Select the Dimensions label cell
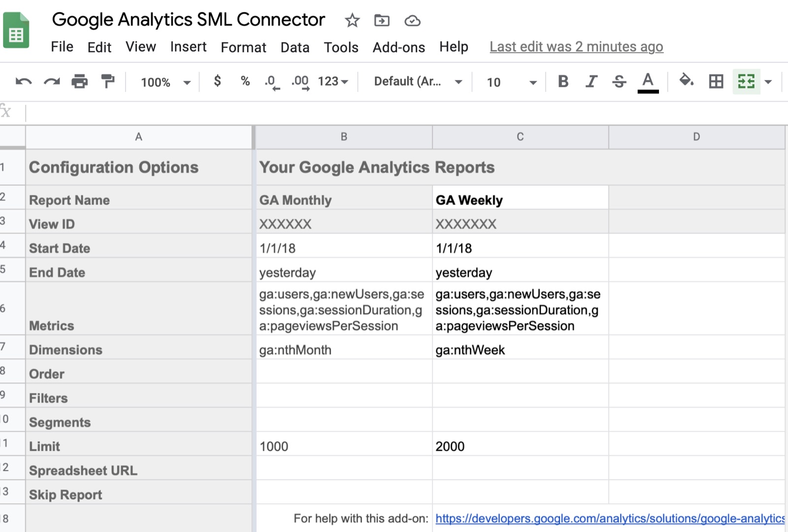The width and height of the screenshot is (788, 532). click(139, 347)
